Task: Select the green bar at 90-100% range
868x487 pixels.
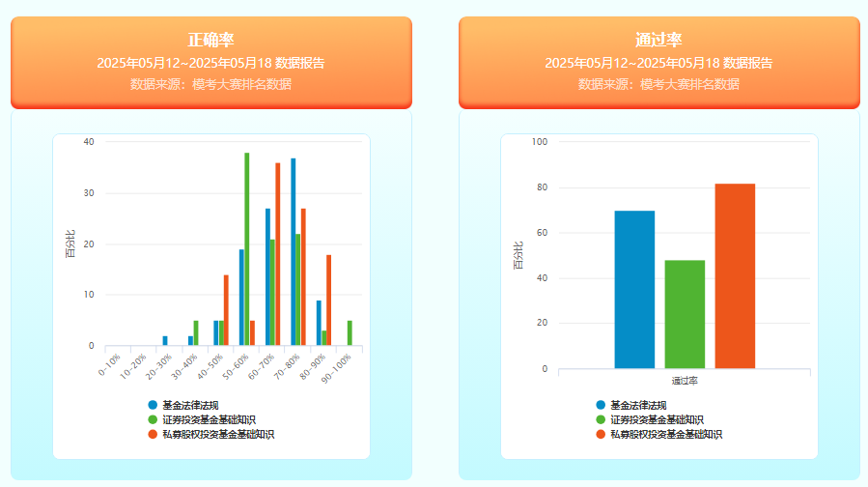Action: pyautogui.click(x=350, y=333)
